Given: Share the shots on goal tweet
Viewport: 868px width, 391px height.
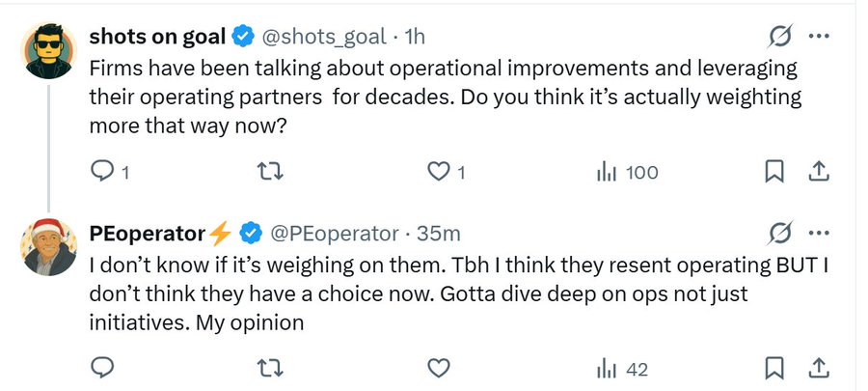Looking at the screenshot, I should pyautogui.click(x=818, y=172).
